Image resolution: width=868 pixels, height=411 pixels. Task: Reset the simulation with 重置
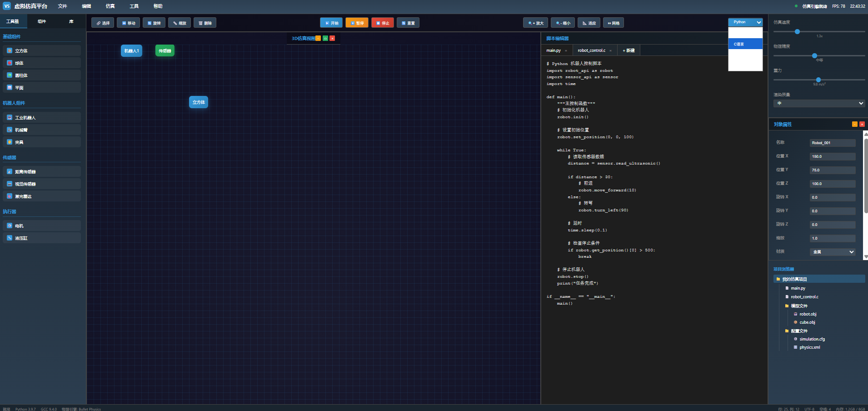pos(408,23)
